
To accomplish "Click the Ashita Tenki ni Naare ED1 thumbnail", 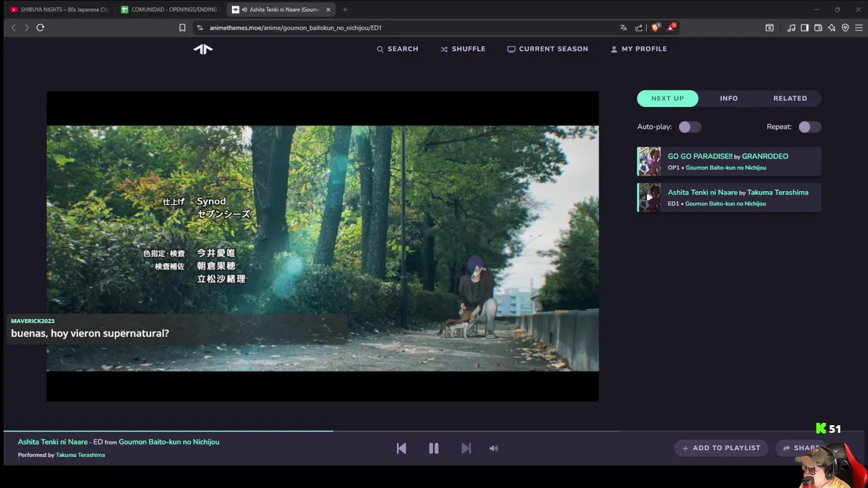I will click(x=649, y=197).
